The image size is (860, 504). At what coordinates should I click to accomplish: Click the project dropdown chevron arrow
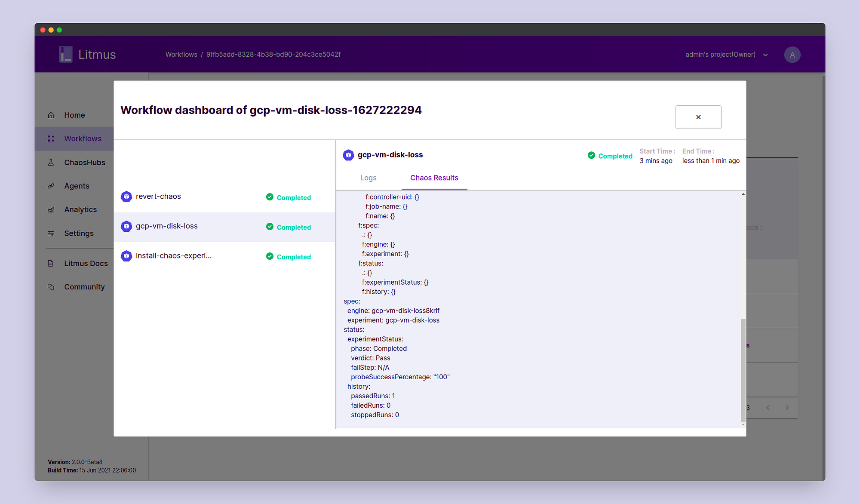765,55
